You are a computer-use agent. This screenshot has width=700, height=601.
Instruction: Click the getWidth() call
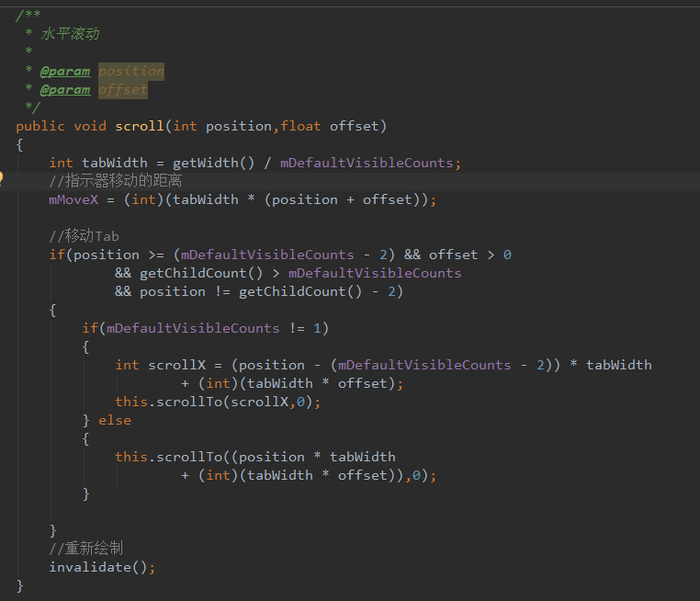pos(213,163)
